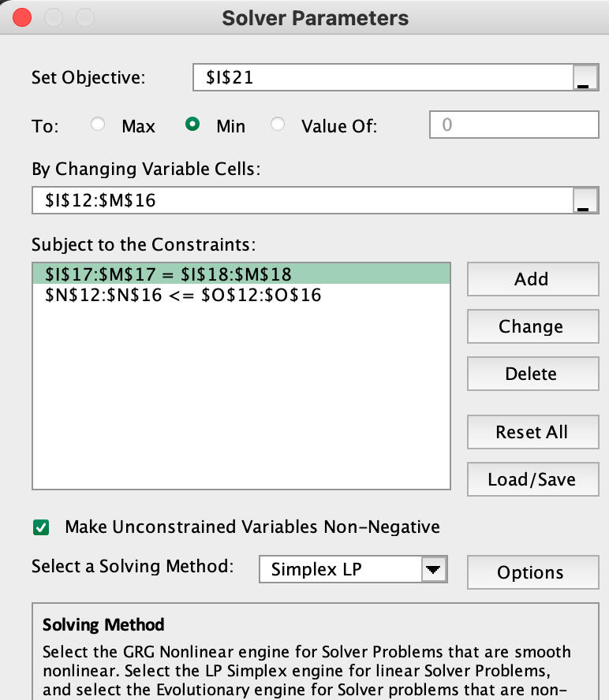Image resolution: width=609 pixels, height=700 pixels.
Task: Select the Min objective option
Action: pyautogui.click(x=192, y=125)
